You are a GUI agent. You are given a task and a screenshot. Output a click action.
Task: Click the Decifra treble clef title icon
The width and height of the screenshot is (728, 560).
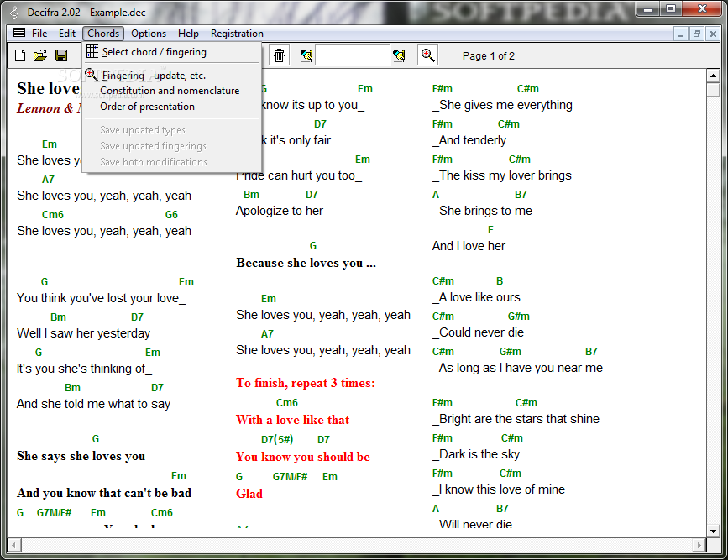point(15,13)
